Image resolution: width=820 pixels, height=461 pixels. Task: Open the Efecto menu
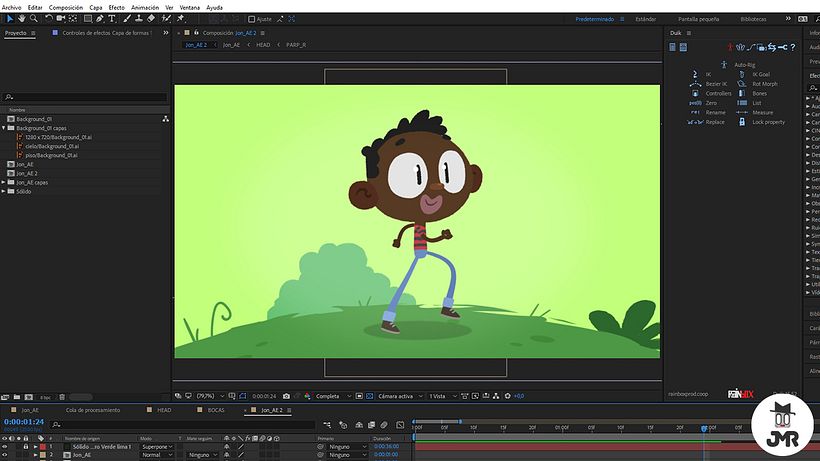pyautogui.click(x=117, y=8)
